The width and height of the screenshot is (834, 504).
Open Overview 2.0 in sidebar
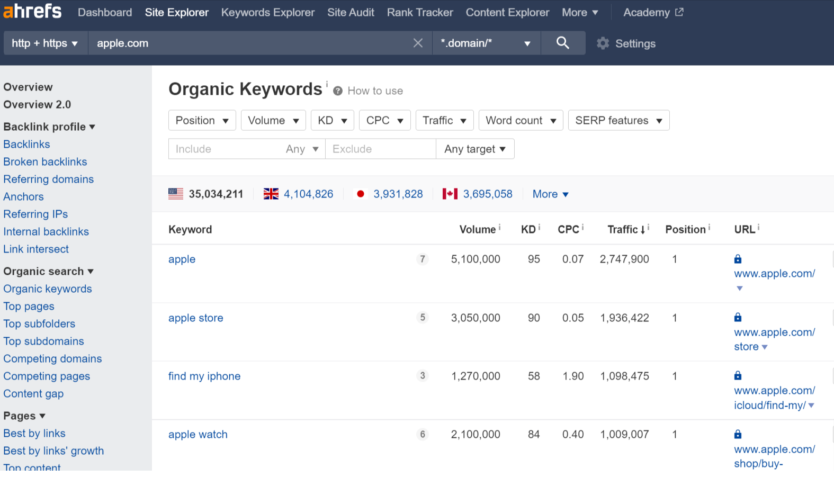[x=37, y=104]
